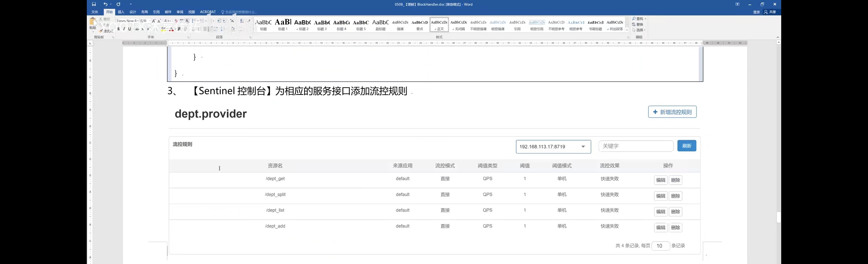
Task: Save the document from quick access toolbar
Action: [x=94, y=4]
